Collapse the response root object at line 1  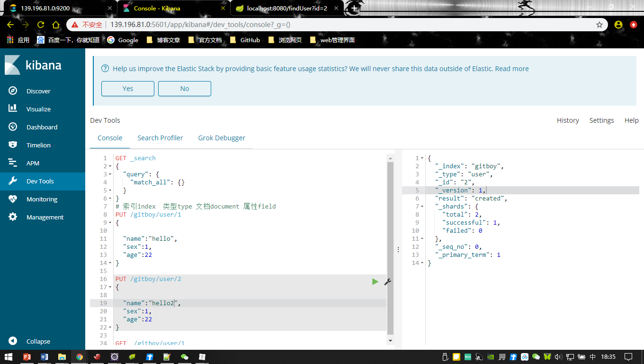tap(422, 158)
